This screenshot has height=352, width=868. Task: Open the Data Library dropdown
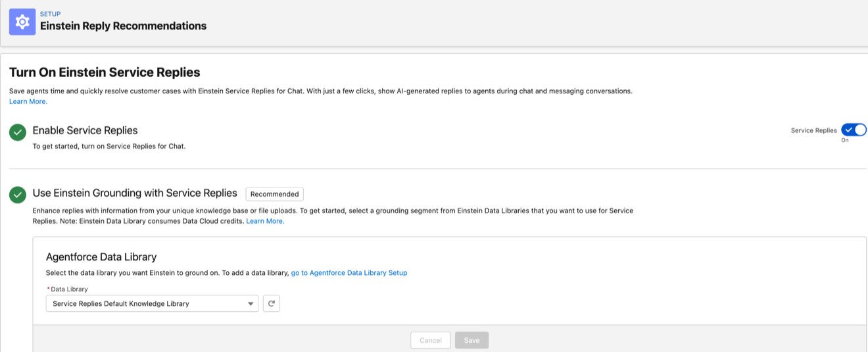click(152, 303)
